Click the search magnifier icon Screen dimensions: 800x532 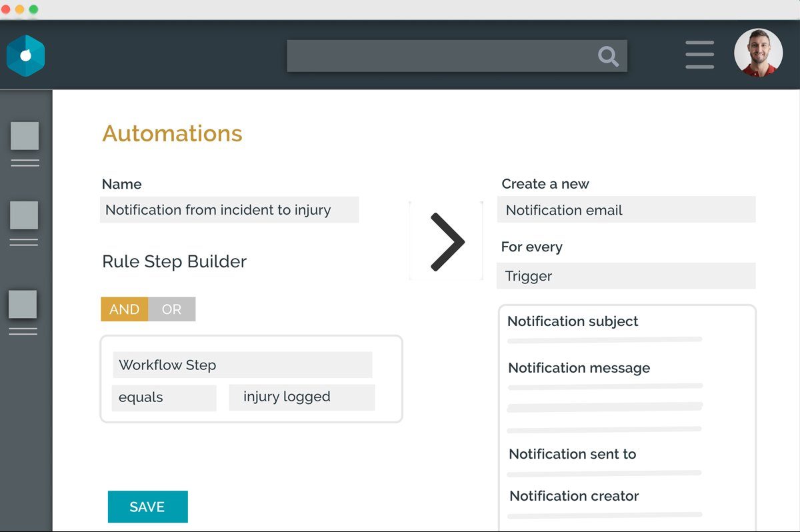click(608, 57)
